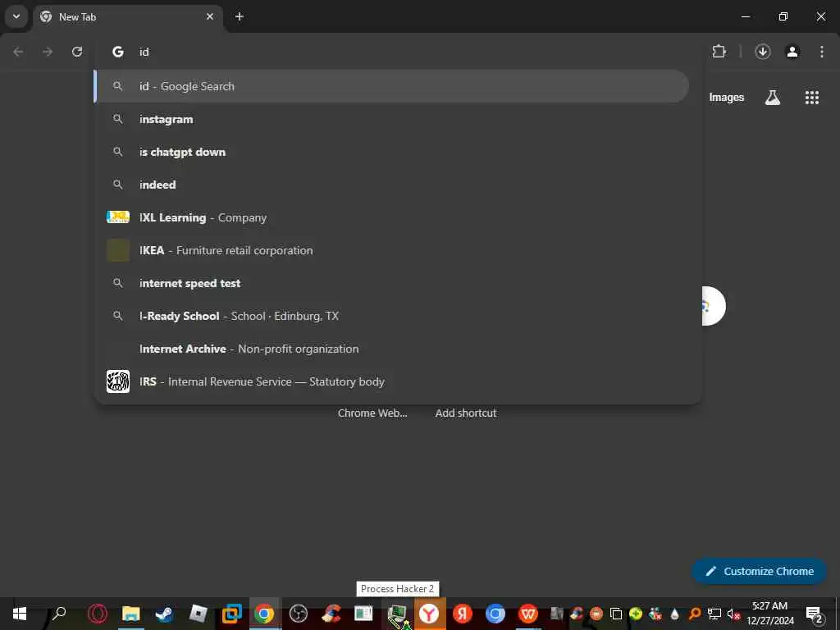Open Yandex Browser Y icon in taskbar
This screenshot has height=630, width=840.
(x=429, y=614)
